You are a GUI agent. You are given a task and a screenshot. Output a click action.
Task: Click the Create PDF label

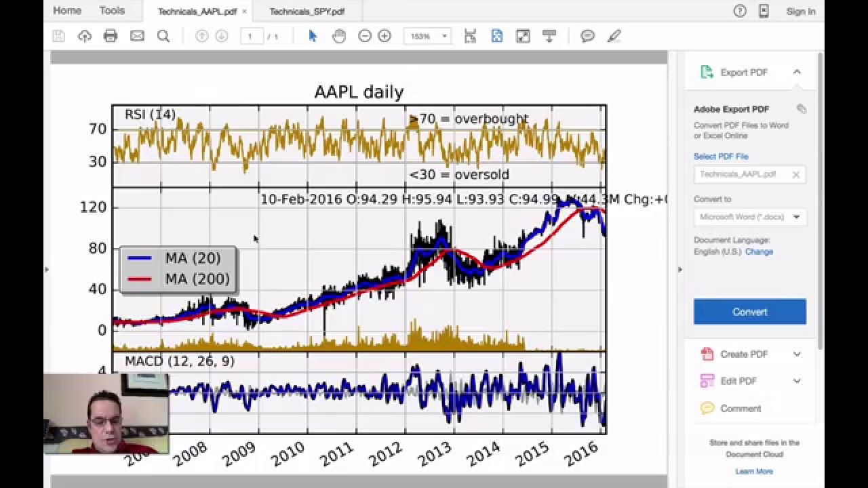click(744, 354)
